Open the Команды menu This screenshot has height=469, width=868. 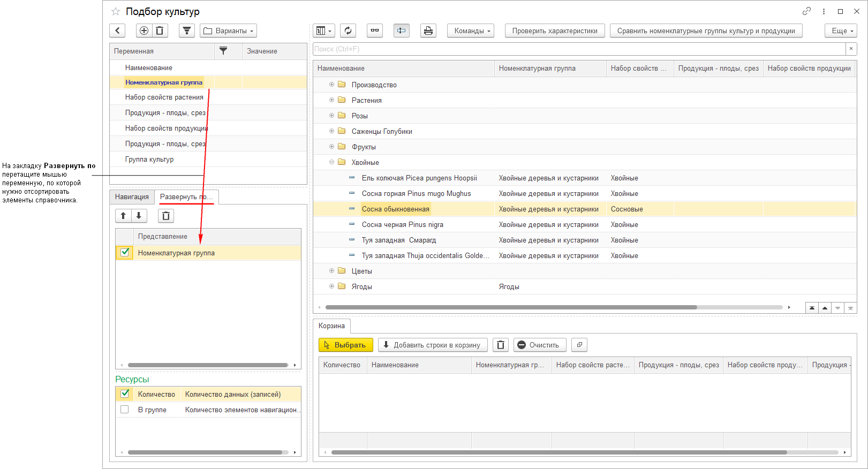(x=471, y=31)
